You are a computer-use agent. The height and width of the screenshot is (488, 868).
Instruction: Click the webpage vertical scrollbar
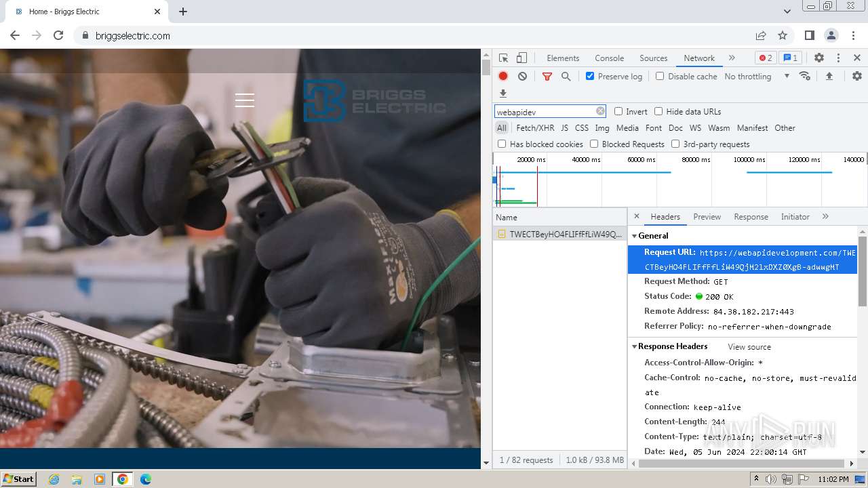click(x=486, y=67)
